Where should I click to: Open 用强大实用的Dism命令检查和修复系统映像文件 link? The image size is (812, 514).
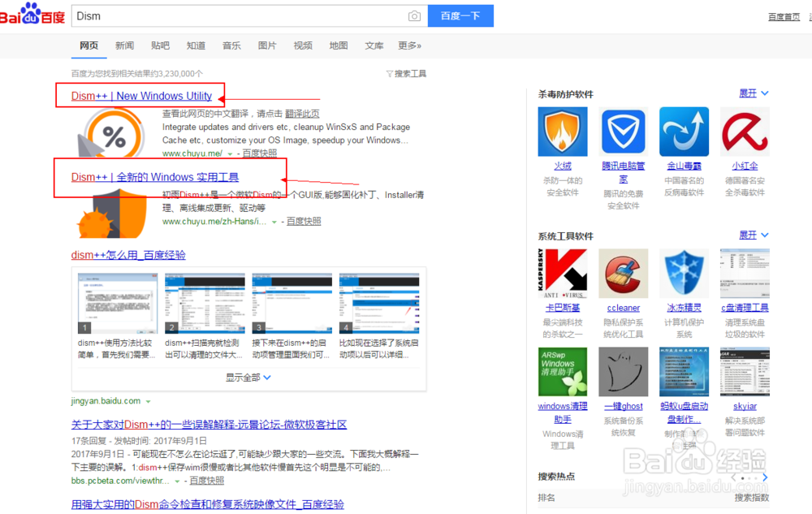click(x=208, y=504)
